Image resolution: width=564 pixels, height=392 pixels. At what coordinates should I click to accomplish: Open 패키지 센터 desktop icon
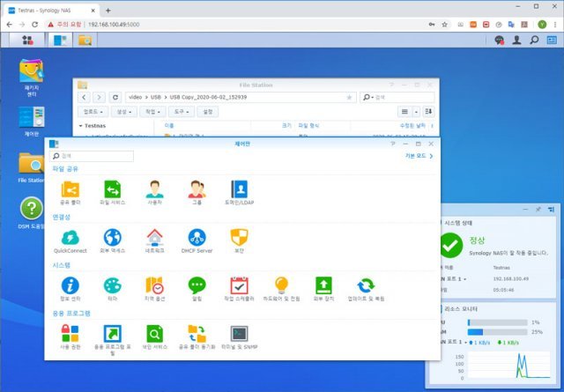[32, 71]
